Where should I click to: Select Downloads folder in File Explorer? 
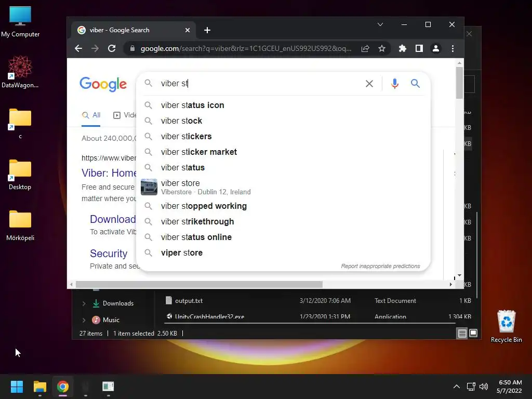coord(113,303)
